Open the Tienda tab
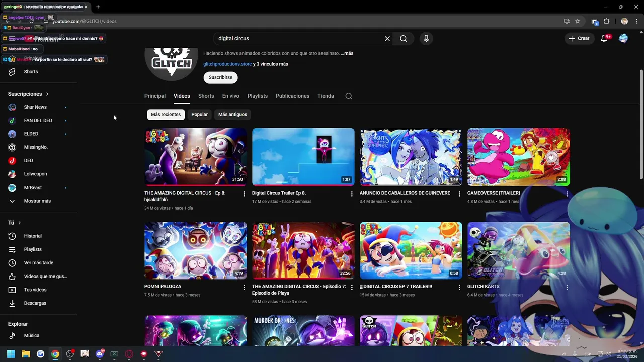The width and height of the screenshot is (644, 362). [326, 96]
